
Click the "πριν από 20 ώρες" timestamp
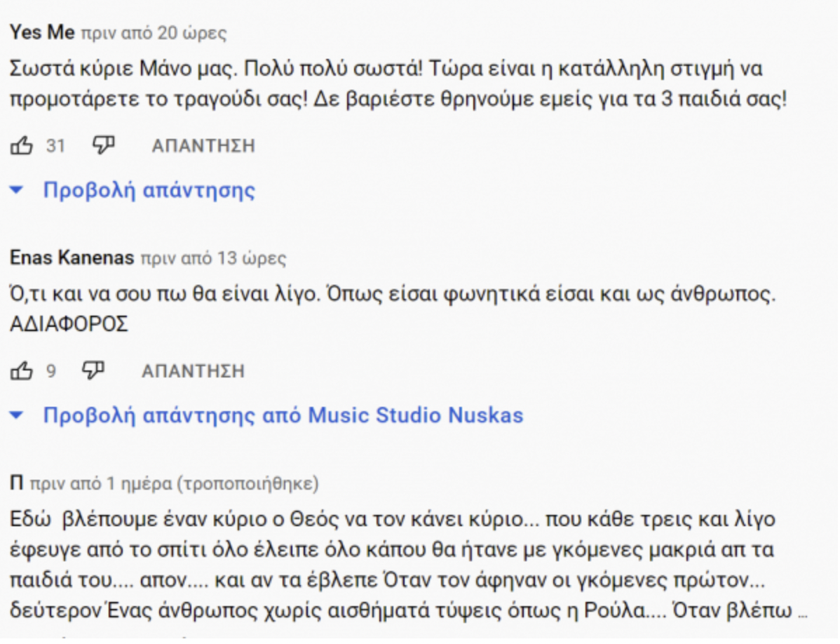154,33
